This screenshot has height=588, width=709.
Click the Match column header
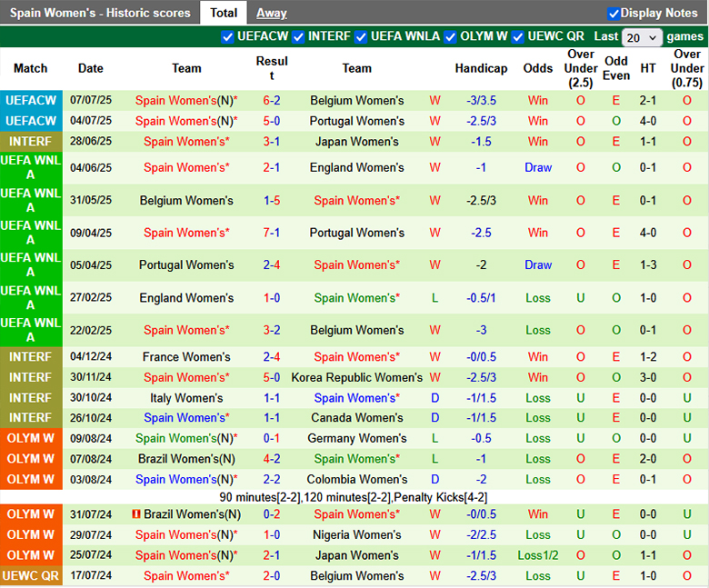click(30, 68)
